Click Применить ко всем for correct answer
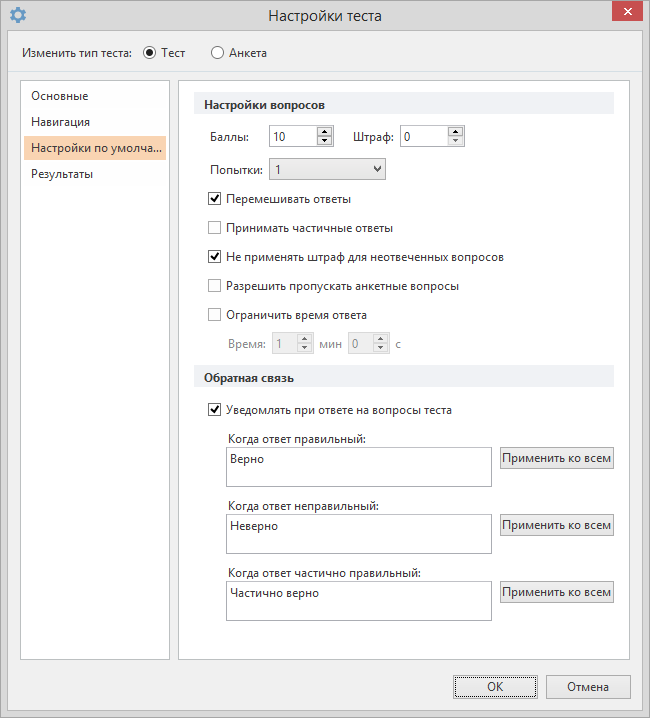 557,458
